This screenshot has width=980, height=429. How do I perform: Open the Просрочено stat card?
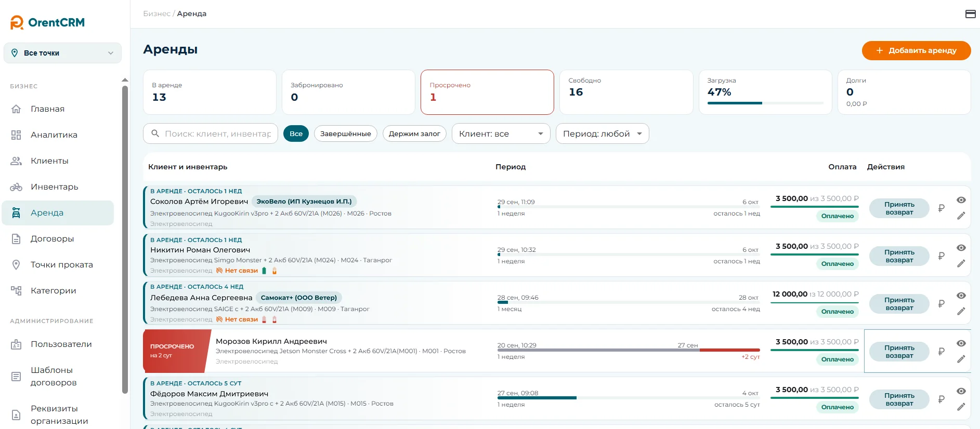tap(487, 92)
